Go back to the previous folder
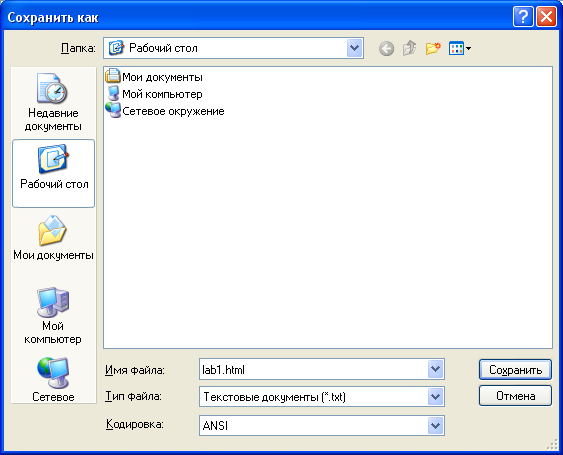 coord(386,48)
